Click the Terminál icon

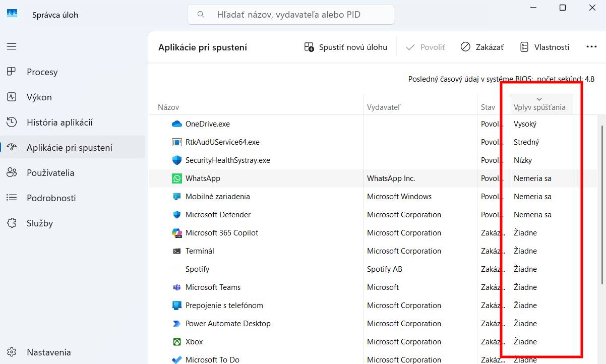tap(176, 251)
